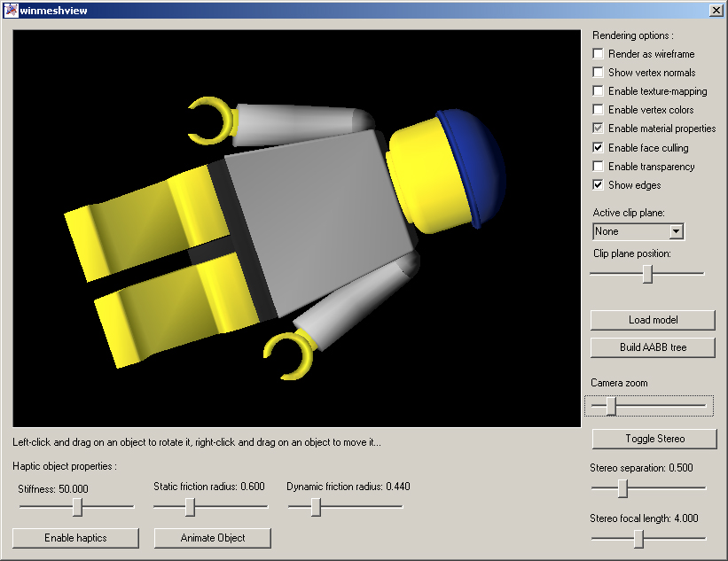Image resolution: width=728 pixels, height=561 pixels.
Task: Click the Animate Object button
Action: [213, 538]
